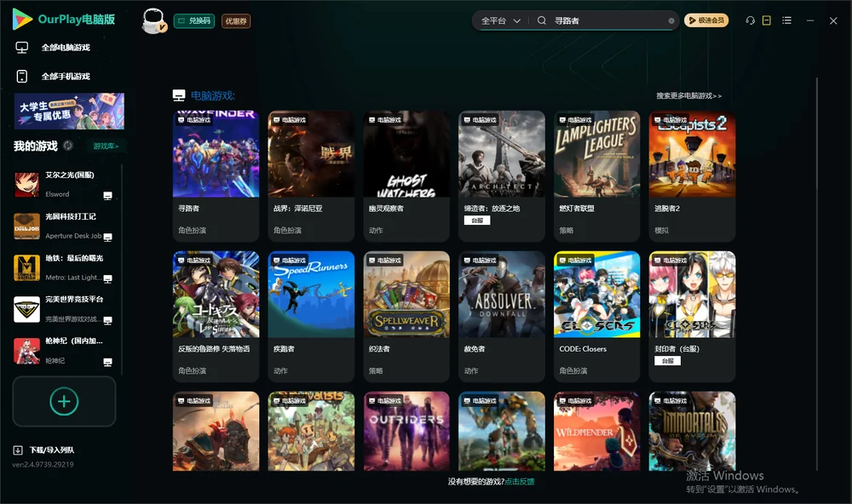Switch to the mini window mode icon
The height and width of the screenshot is (504, 852).
(x=767, y=20)
